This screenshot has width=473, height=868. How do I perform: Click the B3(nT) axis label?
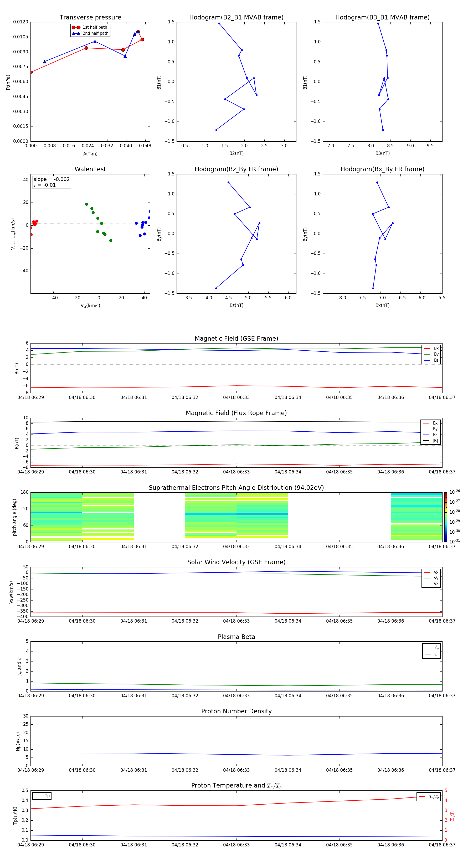(382, 153)
